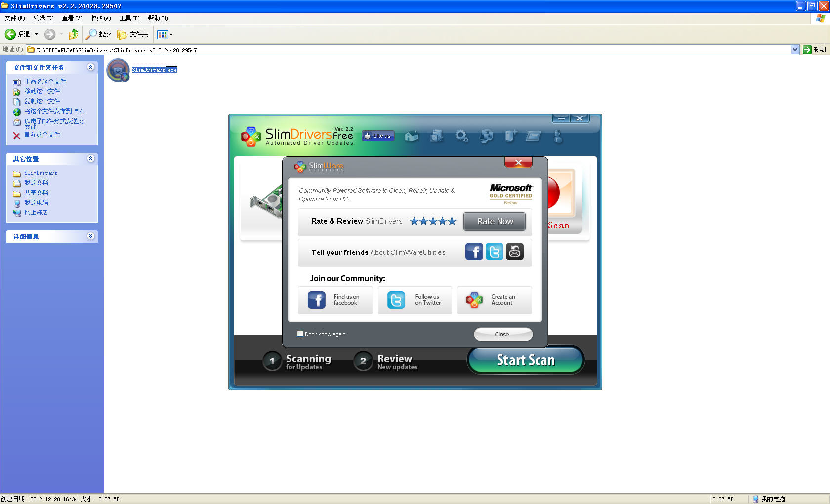The image size is (830, 504).
Task: Click the address bar path field
Action: click(x=409, y=50)
